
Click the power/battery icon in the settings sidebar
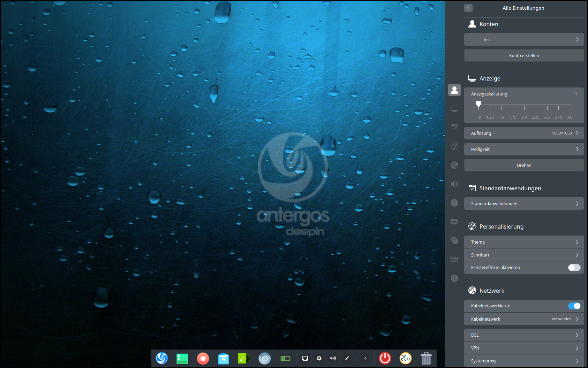454,222
